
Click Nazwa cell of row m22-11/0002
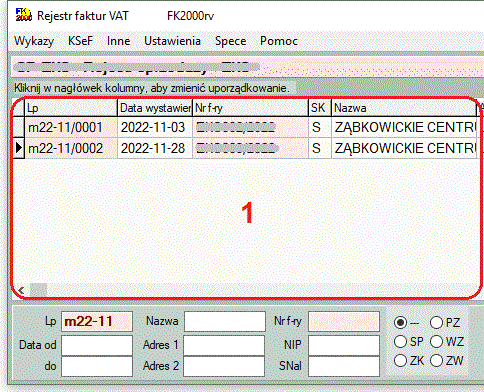404,148
